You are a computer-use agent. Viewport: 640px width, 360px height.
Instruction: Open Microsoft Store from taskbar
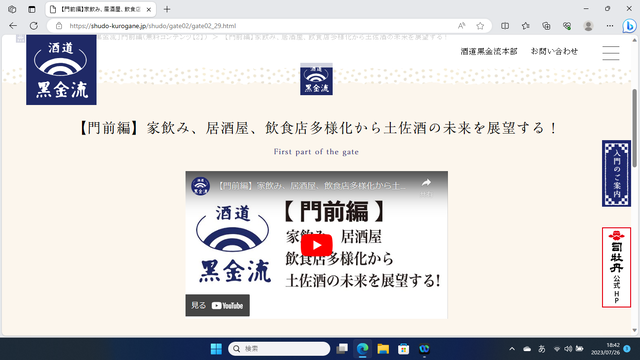[x=404, y=349]
